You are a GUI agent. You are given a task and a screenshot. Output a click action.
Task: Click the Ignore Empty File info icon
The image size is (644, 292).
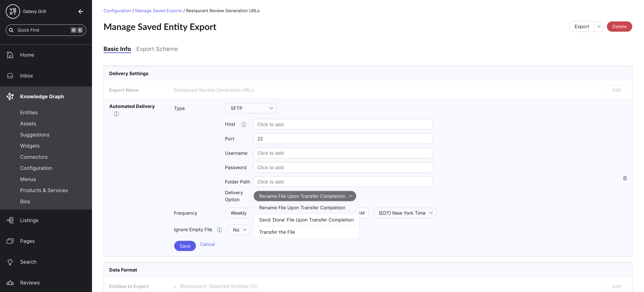pyautogui.click(x=219, y=230)
